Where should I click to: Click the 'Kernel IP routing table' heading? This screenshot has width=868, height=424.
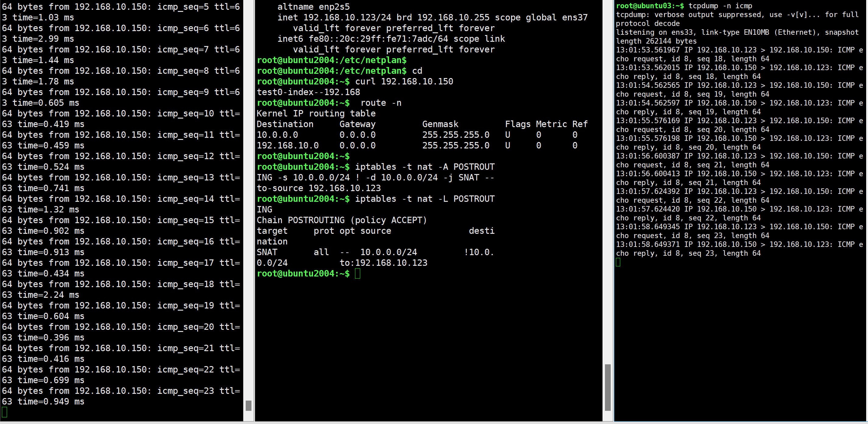(316, 113)
